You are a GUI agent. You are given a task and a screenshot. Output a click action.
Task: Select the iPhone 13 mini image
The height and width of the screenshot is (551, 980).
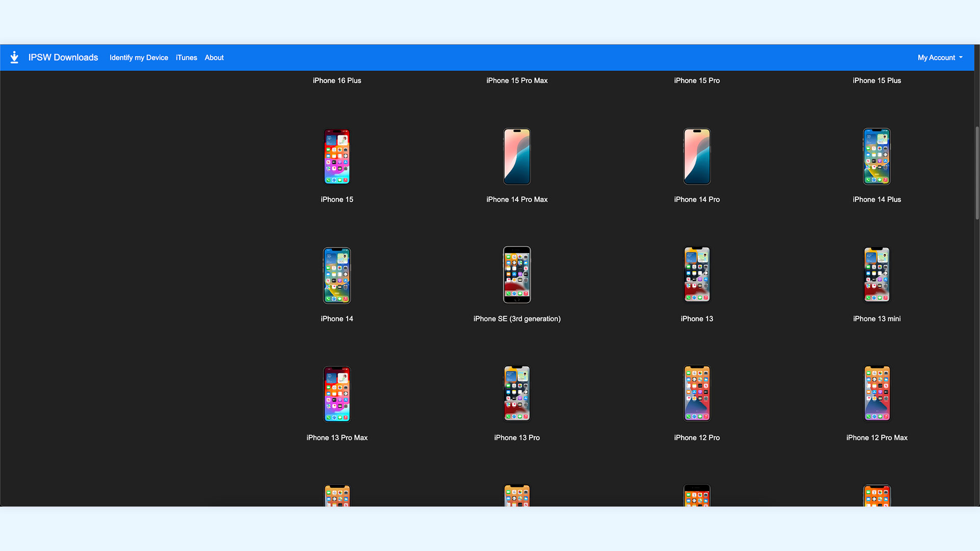pos(877,275)
